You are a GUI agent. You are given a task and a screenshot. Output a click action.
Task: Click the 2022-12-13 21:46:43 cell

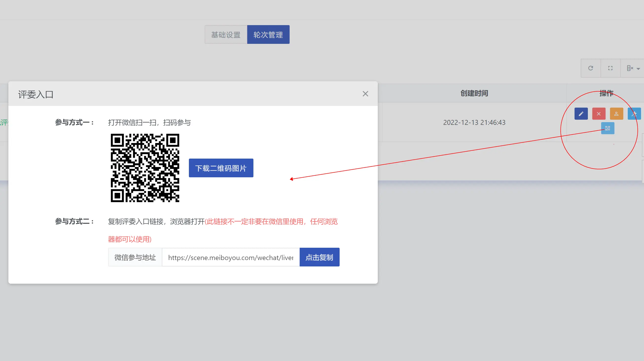(x=474, y=122)
